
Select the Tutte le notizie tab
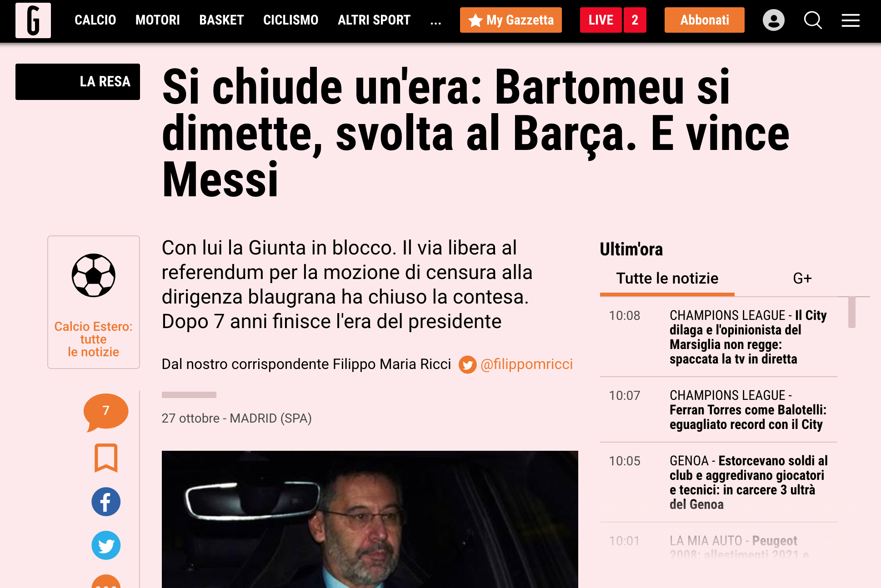[x=667, y=278]
